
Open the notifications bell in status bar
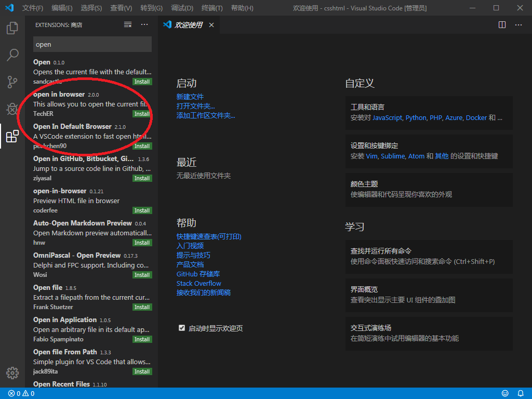coord(521,393)
